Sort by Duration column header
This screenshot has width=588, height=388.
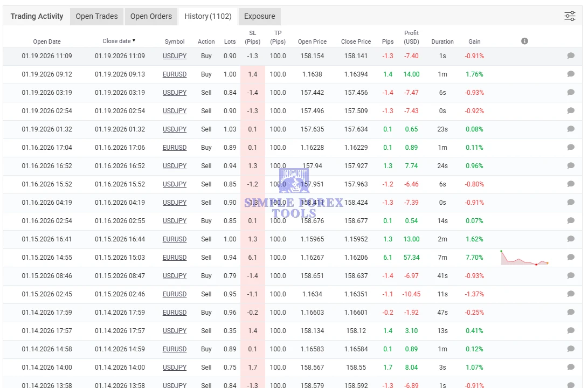[x=442, y=41]
